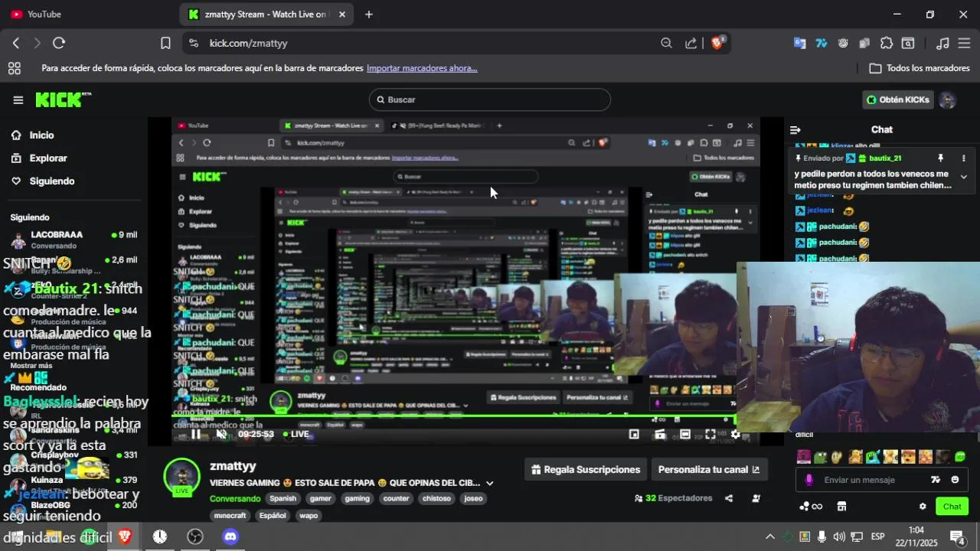Screen dimensions: 980x551
Task: Open browser zoom magnifier icon
Action: pyautogui.click(x=666, y=44)
